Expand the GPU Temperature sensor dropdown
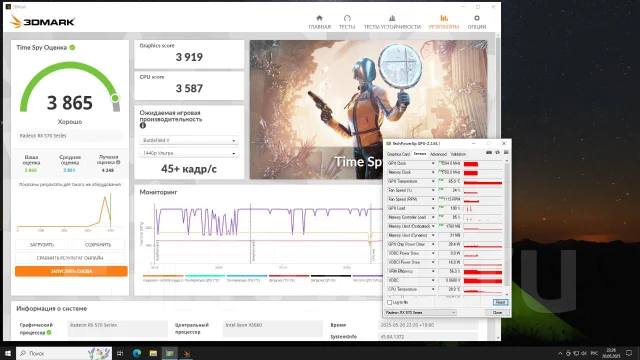Screen dimensions: 640x360 pyautogui.click(x=433, y=181)
